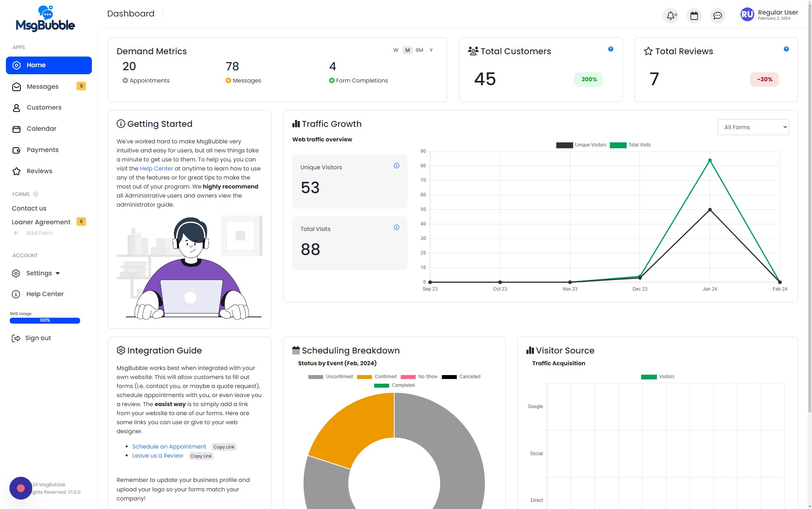Open the chat bubble icon in the header

[x=717, y=16]
